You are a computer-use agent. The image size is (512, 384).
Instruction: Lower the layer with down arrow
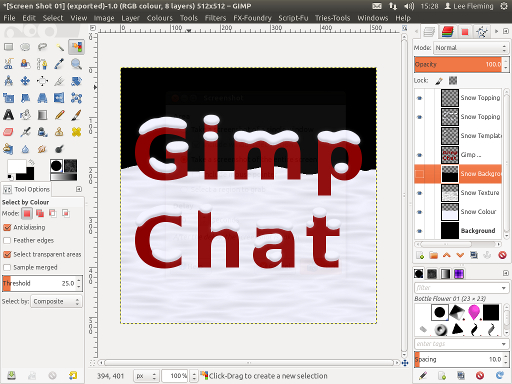460,255
